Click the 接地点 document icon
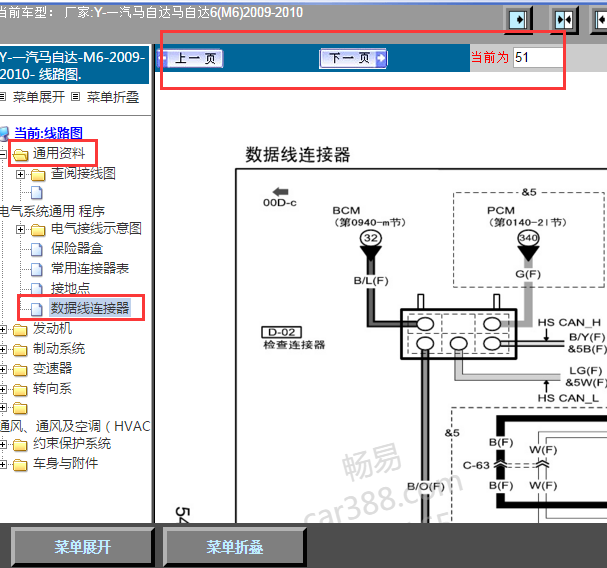Viewport: 607px width, 568px height. 37,289
